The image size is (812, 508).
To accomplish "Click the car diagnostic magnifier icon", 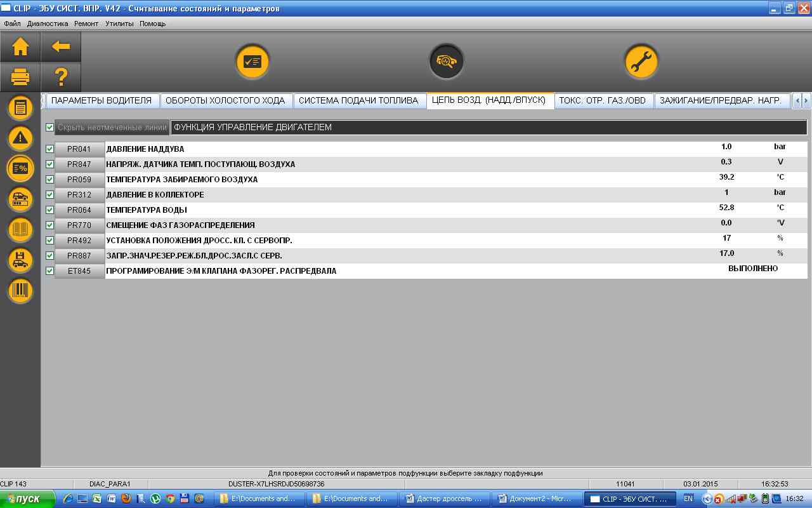I will (446, 62).
